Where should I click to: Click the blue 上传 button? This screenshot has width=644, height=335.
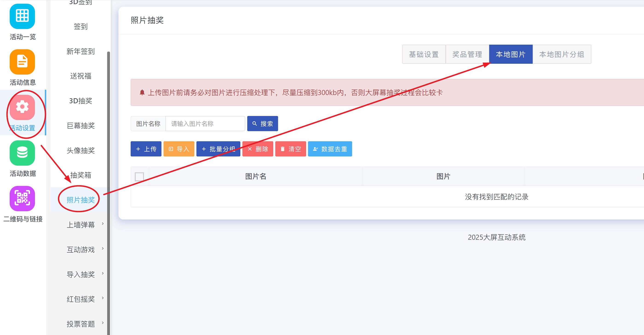point(146,149)
